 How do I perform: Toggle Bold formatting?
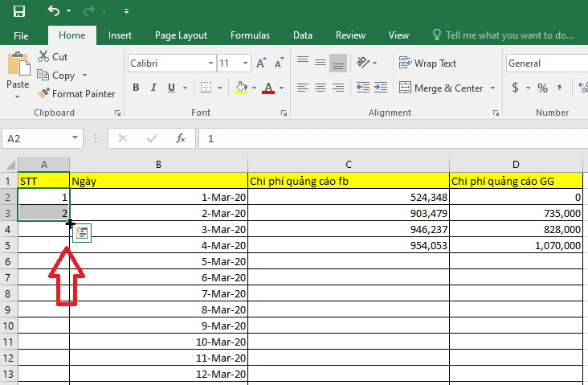pyautogui.click(x=136, y=88)
